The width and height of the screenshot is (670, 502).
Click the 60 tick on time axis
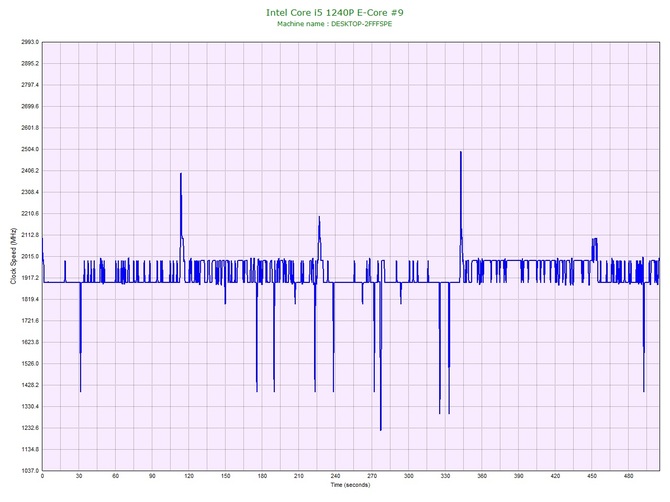tap(115, 476)
